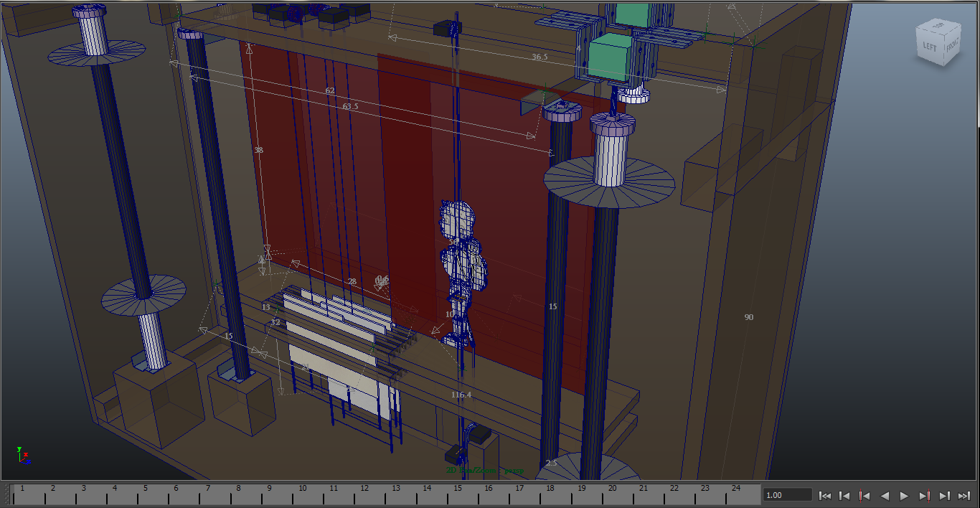980x508 pixels.
Task: Play the animation forwards
Action: [904, 495]
